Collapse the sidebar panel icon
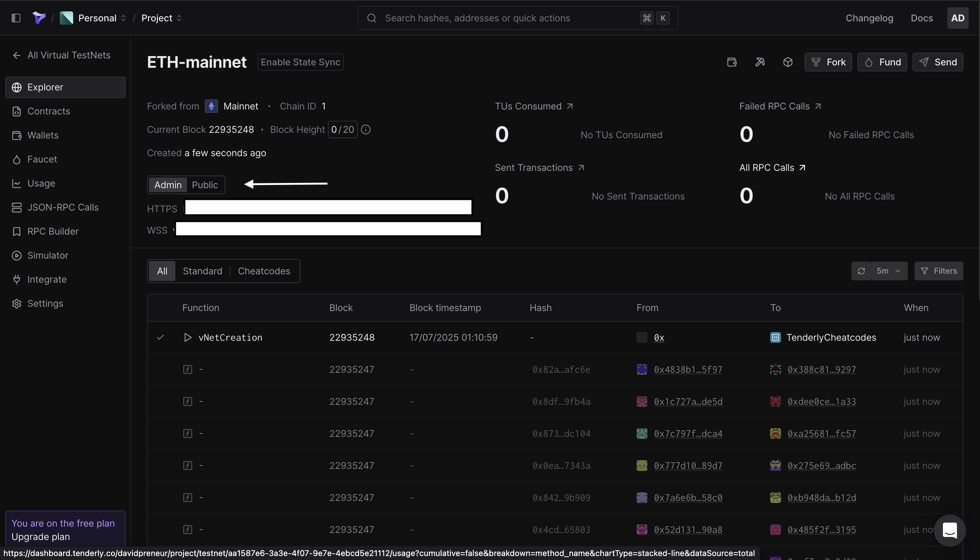Image resolution: width=980 pixels, height=560 pixels. pos(16,18)
